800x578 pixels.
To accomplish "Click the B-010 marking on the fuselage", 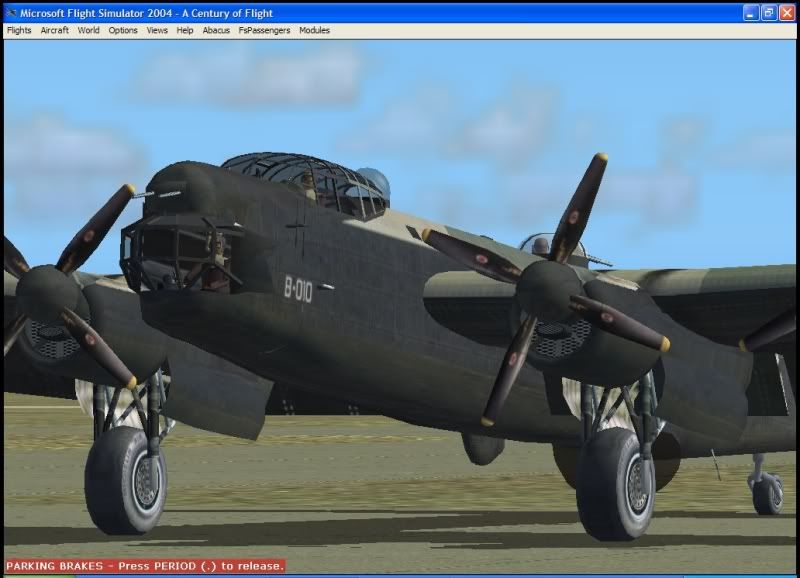I will (x=298, y=289).
